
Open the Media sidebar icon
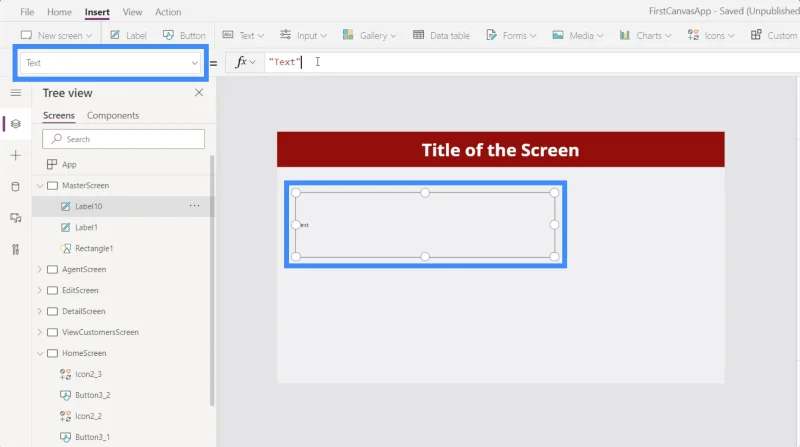click(16, 218)
